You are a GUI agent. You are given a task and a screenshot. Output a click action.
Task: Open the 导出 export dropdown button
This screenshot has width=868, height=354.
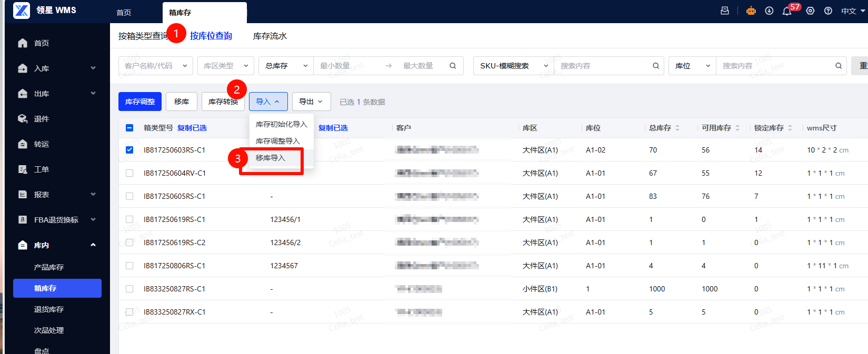[312, 102]
